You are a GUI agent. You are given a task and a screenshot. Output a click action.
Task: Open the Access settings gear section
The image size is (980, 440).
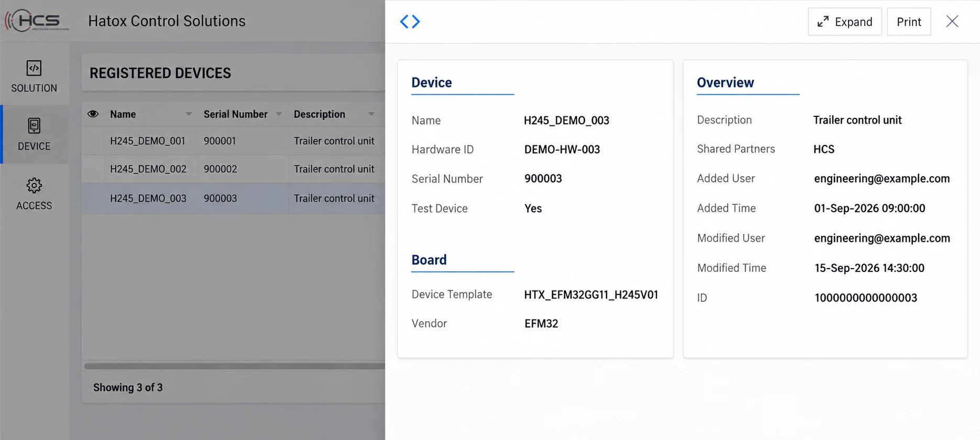point(34,194)
